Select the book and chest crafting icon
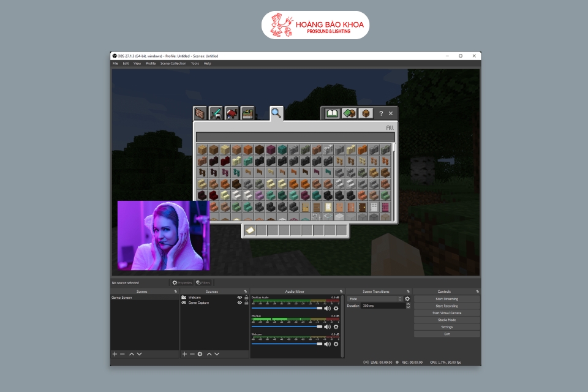The height and width of the screenshot is (392, 588). coord(349,113)
